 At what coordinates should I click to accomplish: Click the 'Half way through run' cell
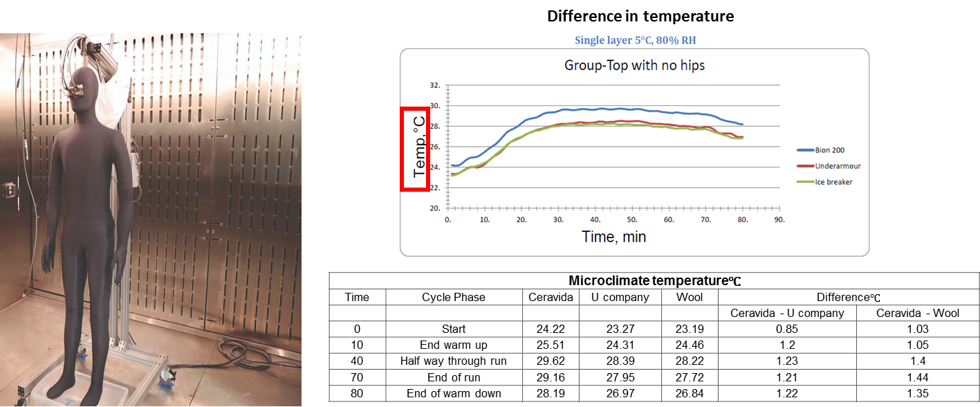point(454,361)
